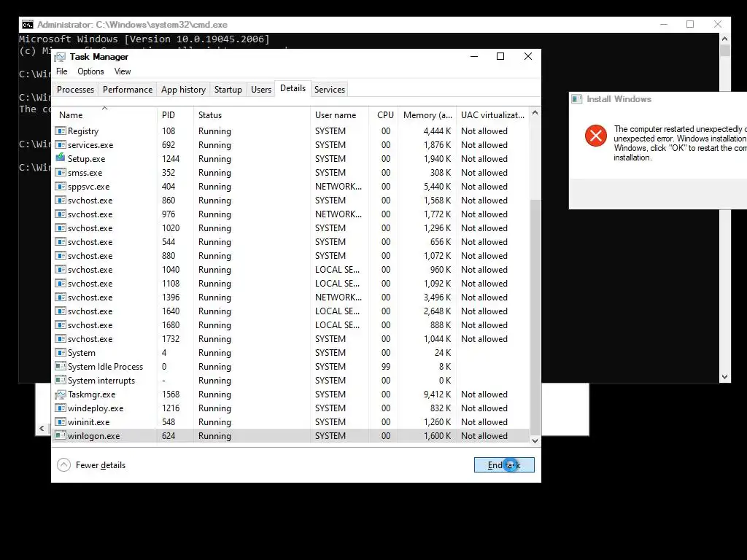Sort by the User name column header
This screenshot has width=747, height=560.
pos(339,114)
